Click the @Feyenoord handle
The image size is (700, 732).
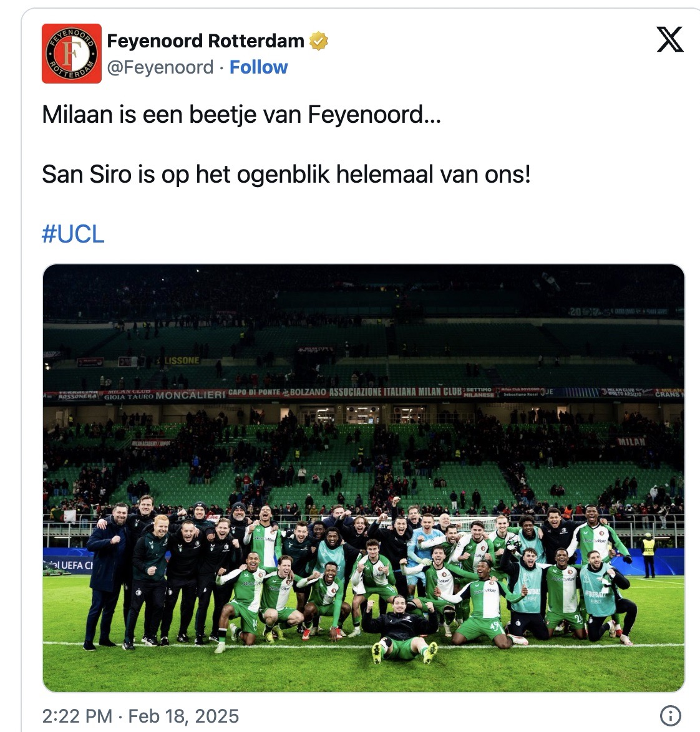point(160,67)
